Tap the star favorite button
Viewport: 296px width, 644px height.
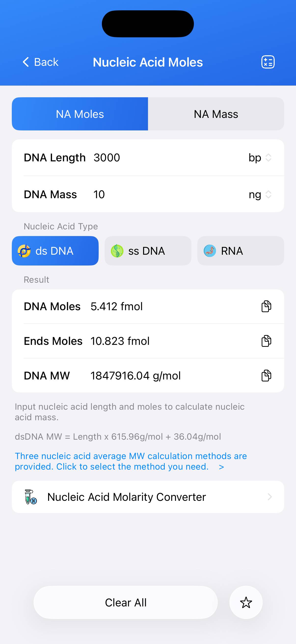click(246, 602)
